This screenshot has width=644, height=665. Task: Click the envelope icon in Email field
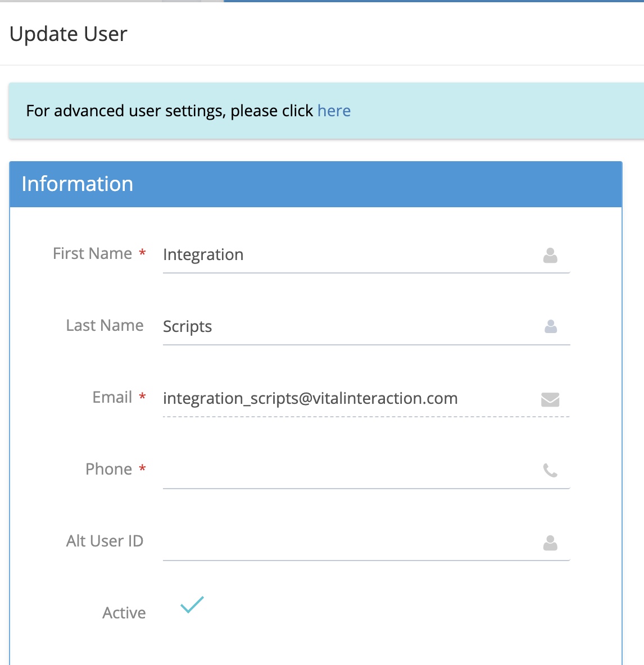pyautogui.click(x=550, y=399)
